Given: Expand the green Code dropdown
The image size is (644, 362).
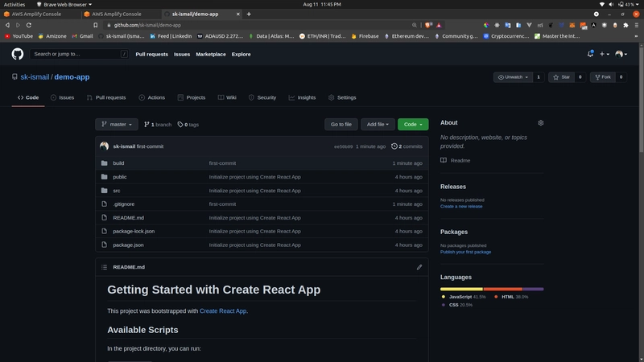Looking at the screenshot, I should 412,125.
